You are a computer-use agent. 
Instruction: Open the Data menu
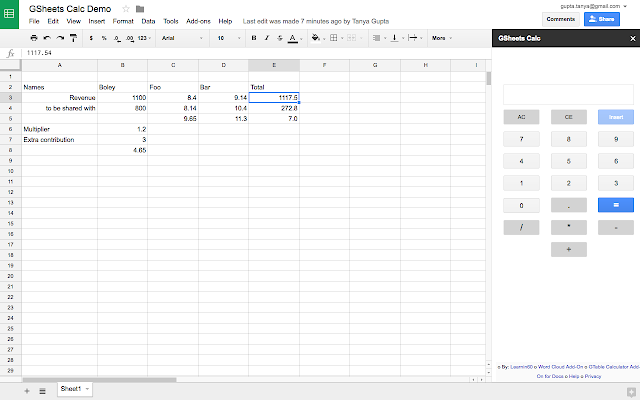[148, 21]
